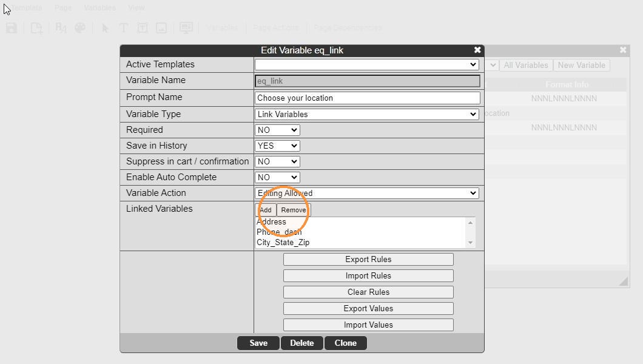Select the pointer arrow tool
This screenshot has width=643, height=364.
pyautogui.click(x=105, y=28)
